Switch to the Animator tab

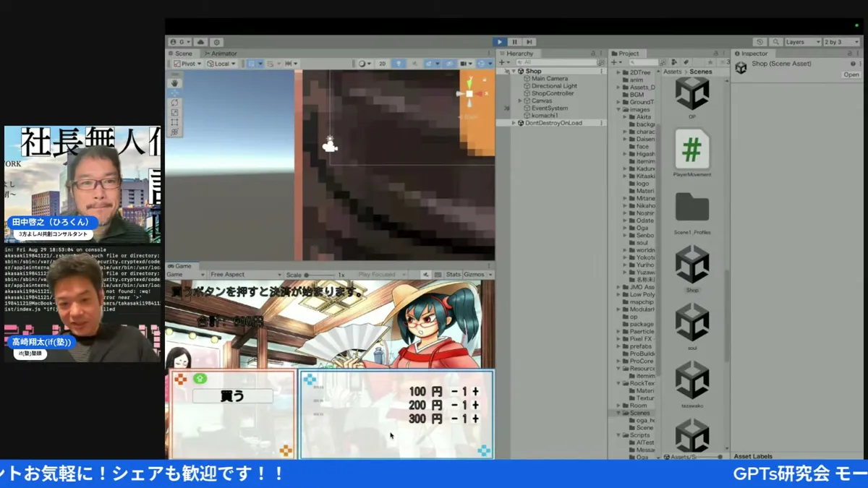[x=221, y=53]
